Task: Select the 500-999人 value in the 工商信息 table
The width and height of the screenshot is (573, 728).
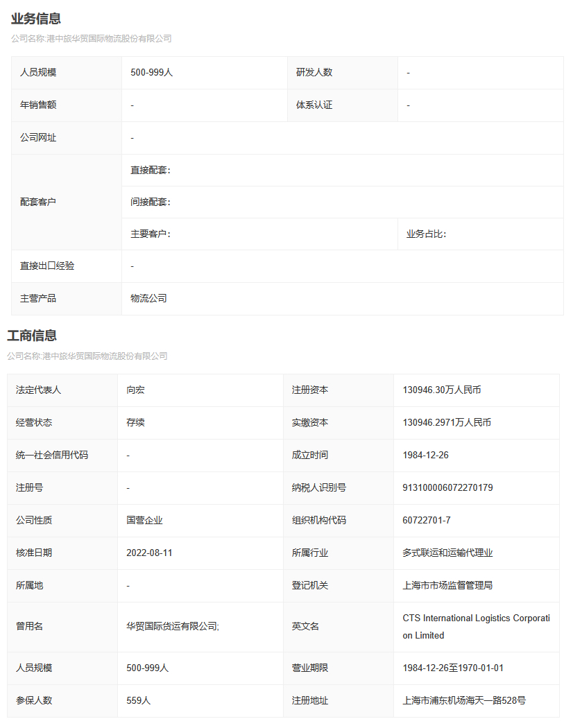Action: pyautogui.click(x=147, y=668)
